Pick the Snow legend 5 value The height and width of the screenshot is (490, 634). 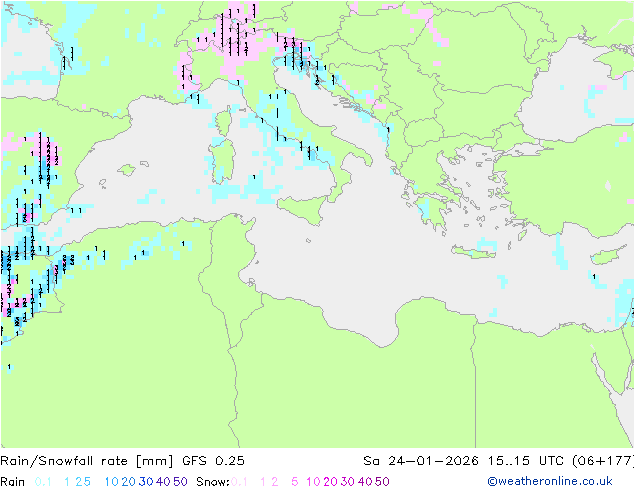(x=295, y=482)
